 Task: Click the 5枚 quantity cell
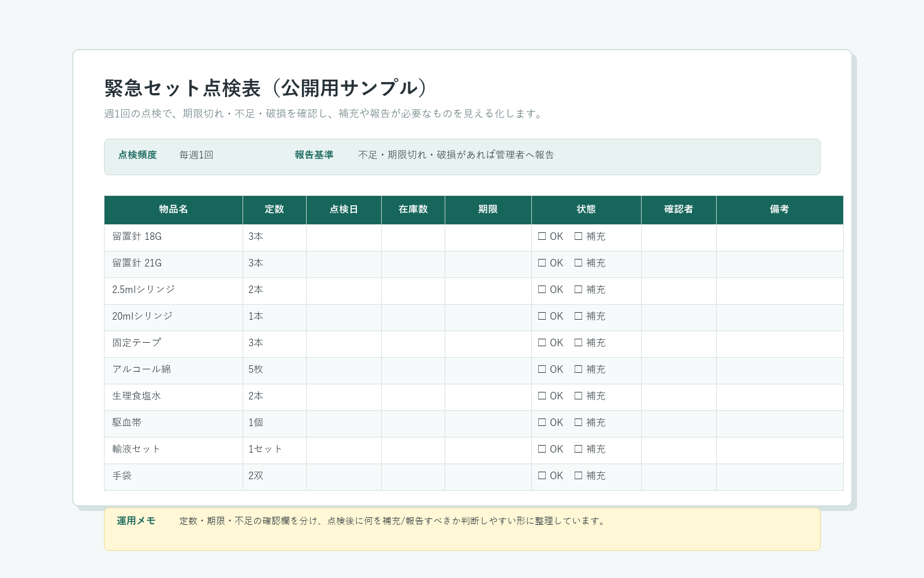point(274,370)
